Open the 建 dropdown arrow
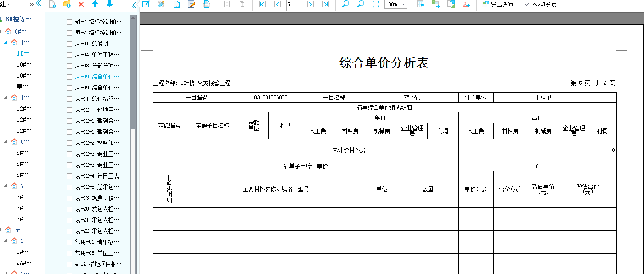644x274 pixels. pos(9,5)
